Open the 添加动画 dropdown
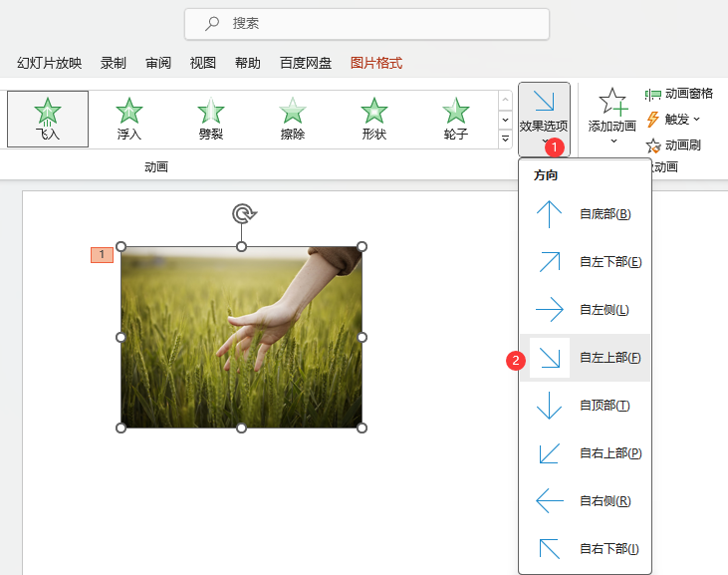The height and width of the screenshot is (575, 728). coord(611,117)
